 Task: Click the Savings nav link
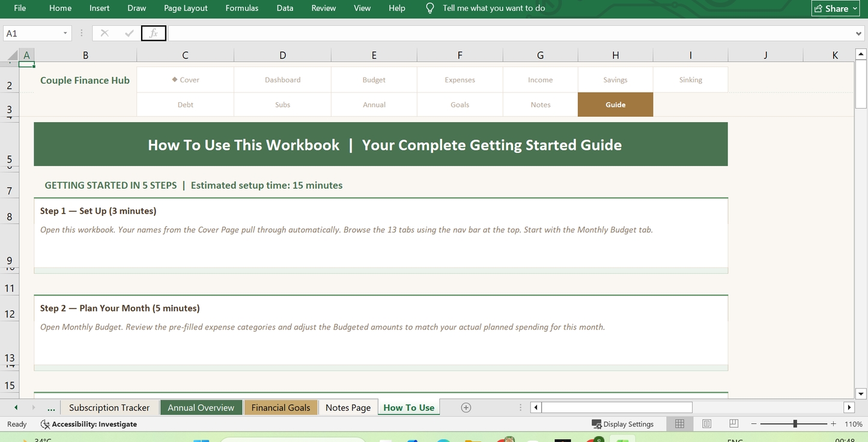616,79
